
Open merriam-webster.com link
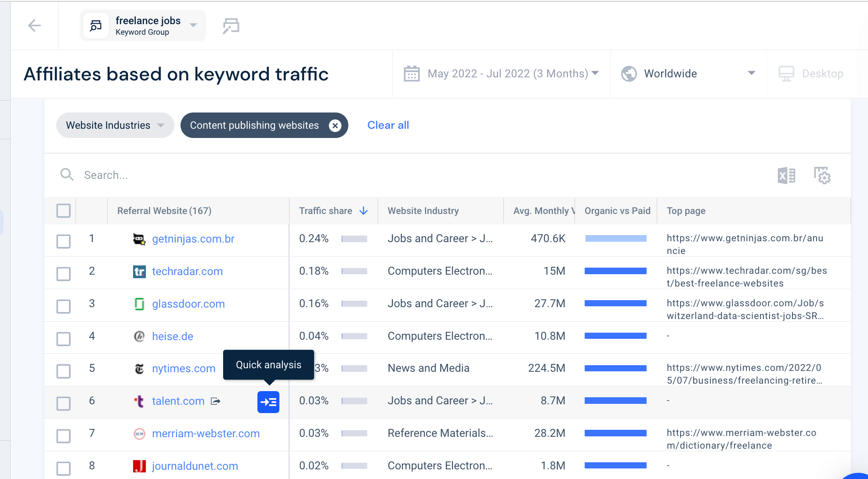(x=206, y=434)
